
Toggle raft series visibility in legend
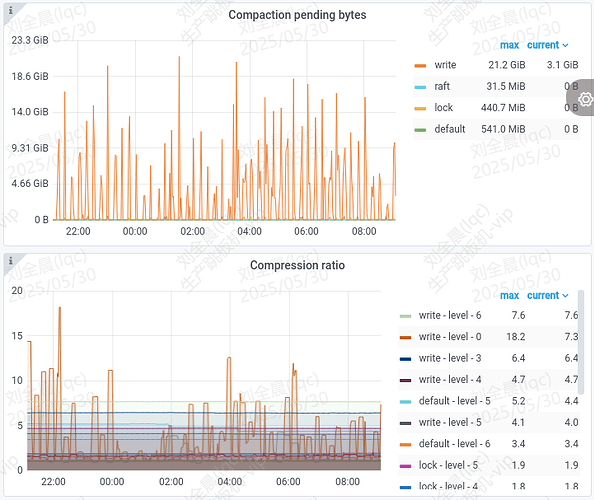(442, 86)
